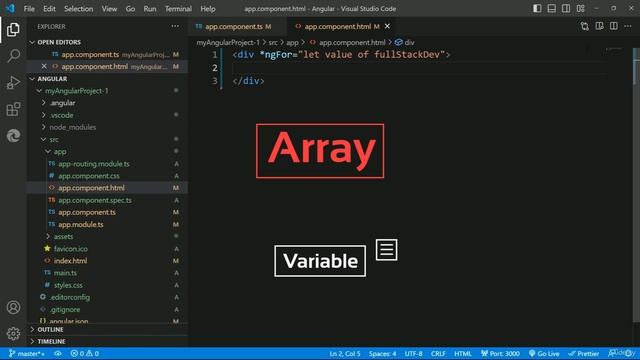Click Go Live in status bar
Viewport: 640px width, 360px height.
tap(544, 353)
